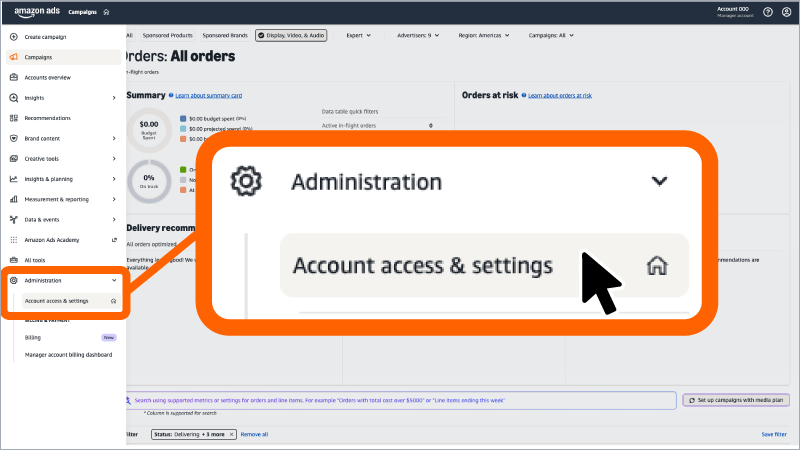Click the $0.00 projected spend legend swatch

[x=183, y=129]
